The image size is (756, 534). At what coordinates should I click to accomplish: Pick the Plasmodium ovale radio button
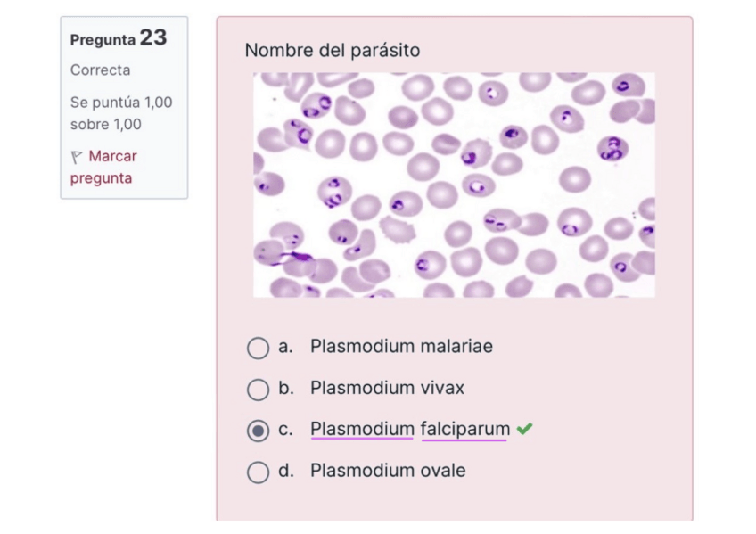(258, 472)
